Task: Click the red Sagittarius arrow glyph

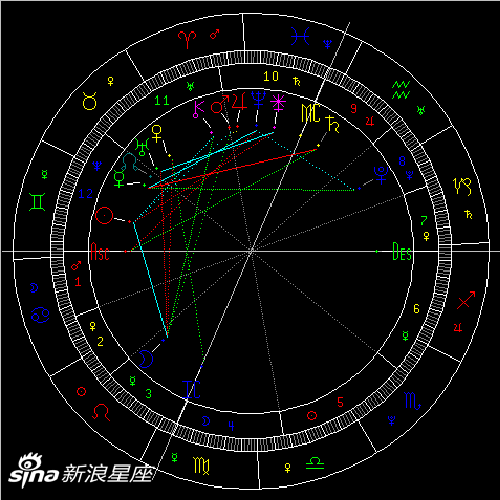Action: (466, 300)
